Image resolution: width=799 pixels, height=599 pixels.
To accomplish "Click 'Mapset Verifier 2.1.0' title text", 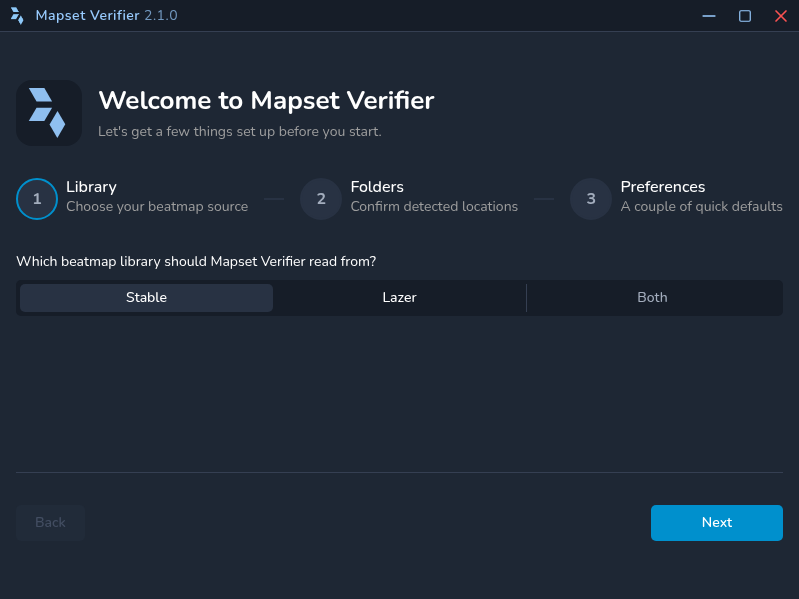I will pyautogui.click(x=106, y=15).
